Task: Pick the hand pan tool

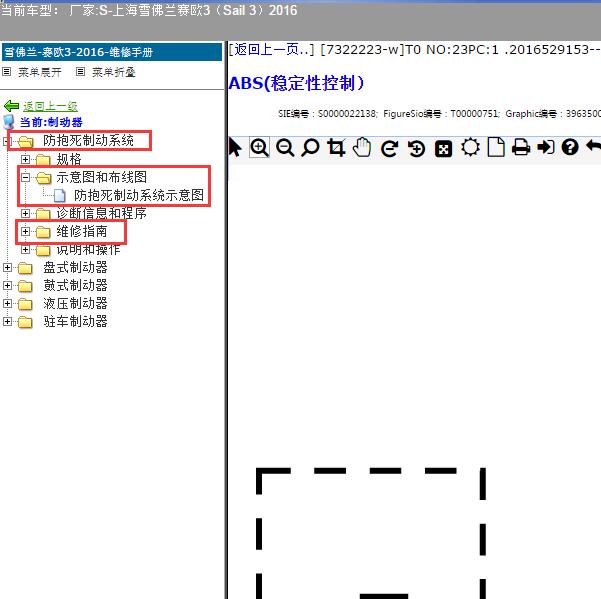Action: pyautogui.click(x=362, y=148)
